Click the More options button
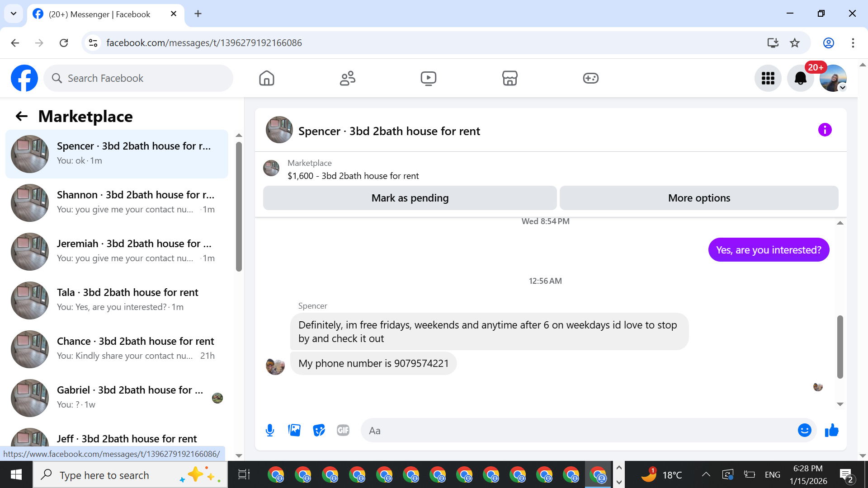Image resolution: width=868 pixels, height=488 pixels. click(698, 198)
